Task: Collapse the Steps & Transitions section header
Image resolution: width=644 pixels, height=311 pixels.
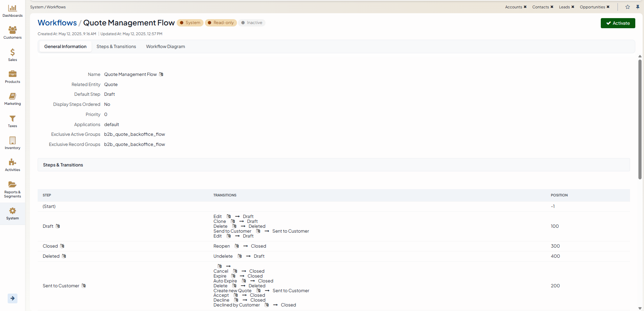Action: tap(63, 165)
